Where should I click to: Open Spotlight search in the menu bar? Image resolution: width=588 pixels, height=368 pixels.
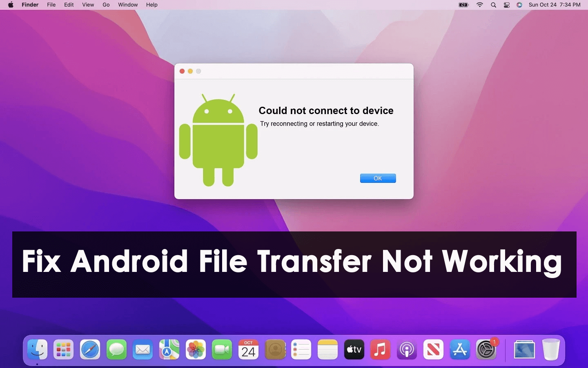493,5
